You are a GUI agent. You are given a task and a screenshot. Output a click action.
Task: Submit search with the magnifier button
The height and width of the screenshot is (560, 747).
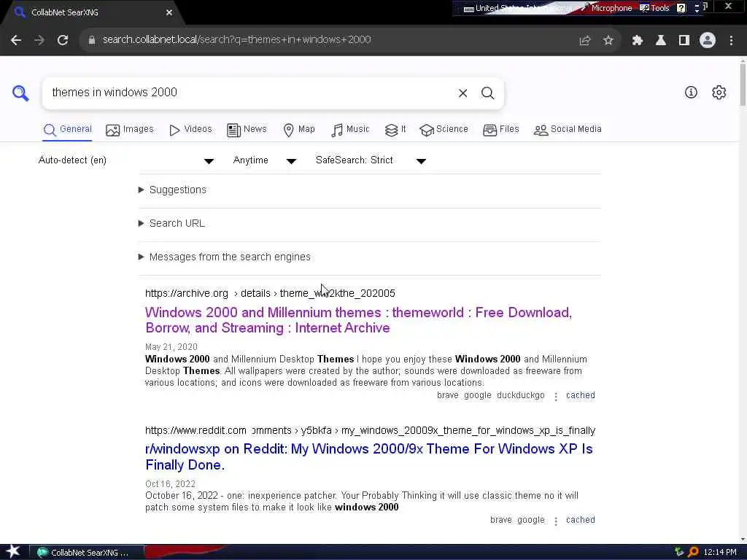pyautogui.click(x=487, y=93)
